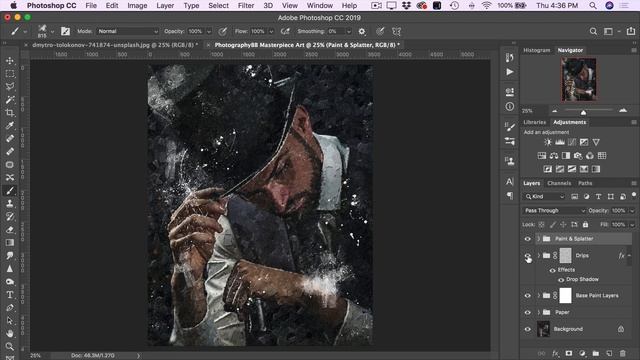
Task: Switch to the Libraries tab
Action: point(535,122)
